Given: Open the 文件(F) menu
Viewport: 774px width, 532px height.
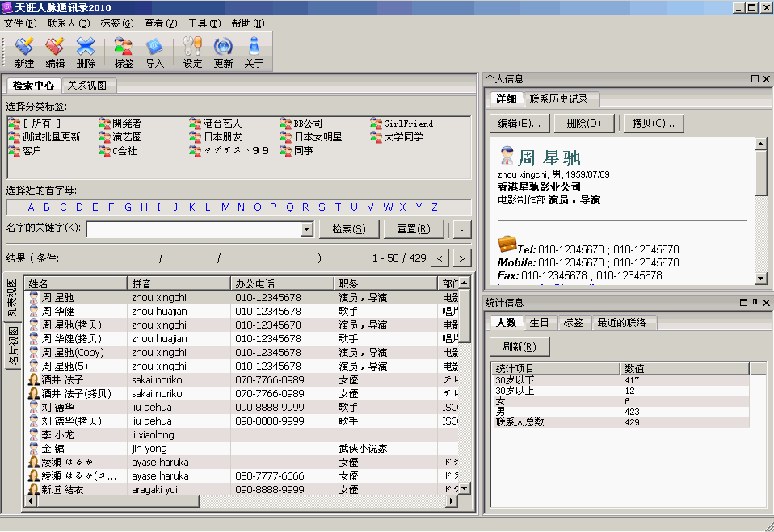Looking at the screenshot, I should tap(19, 23).
